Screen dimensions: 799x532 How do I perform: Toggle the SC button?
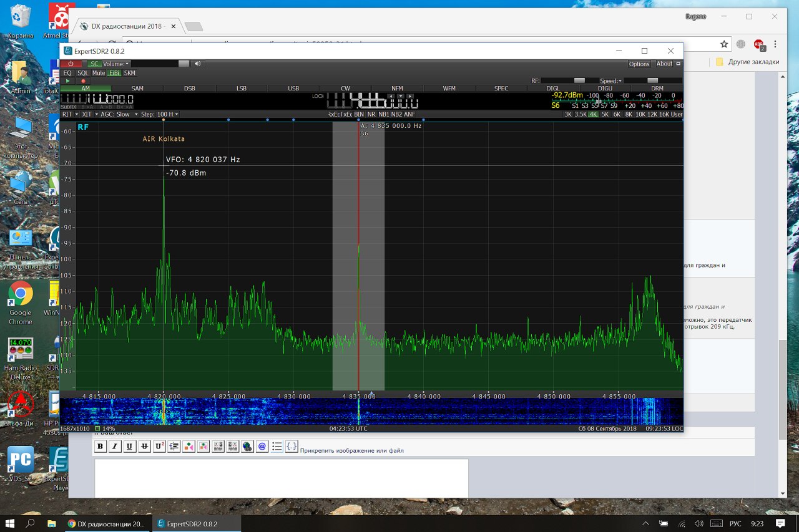coord(94,64)
